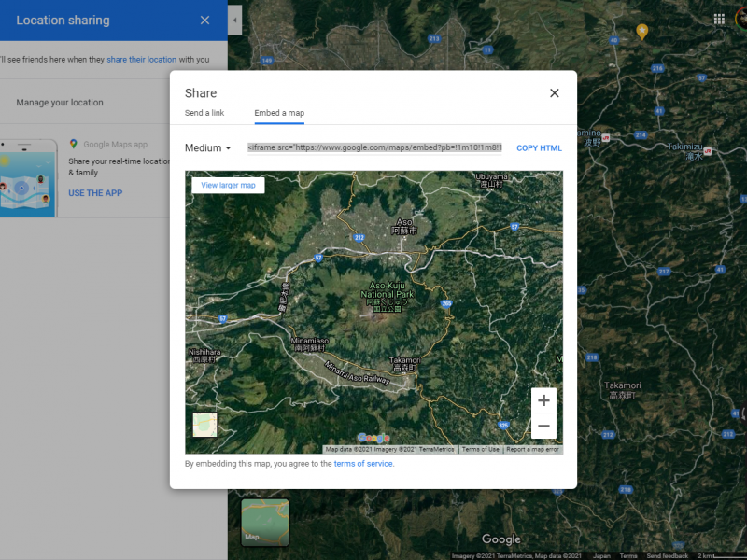Click route 216 shield on main map

click(657, 68)
